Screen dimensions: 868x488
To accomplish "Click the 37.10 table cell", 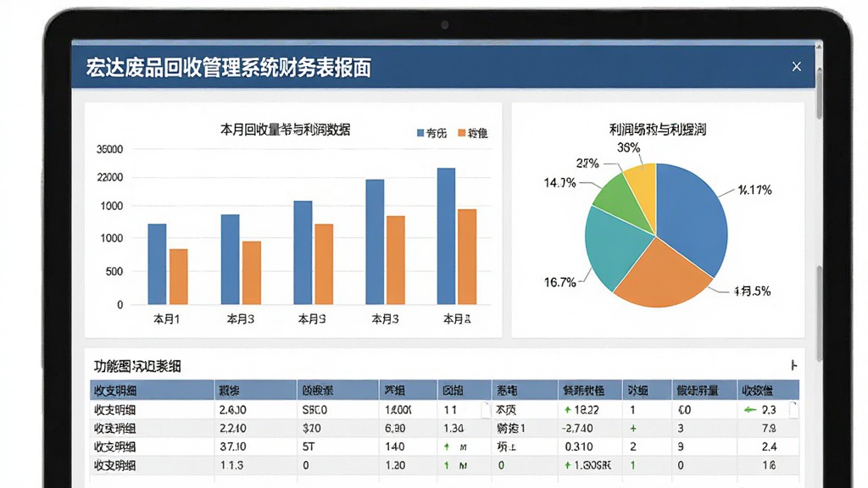I will click(233, 446).
